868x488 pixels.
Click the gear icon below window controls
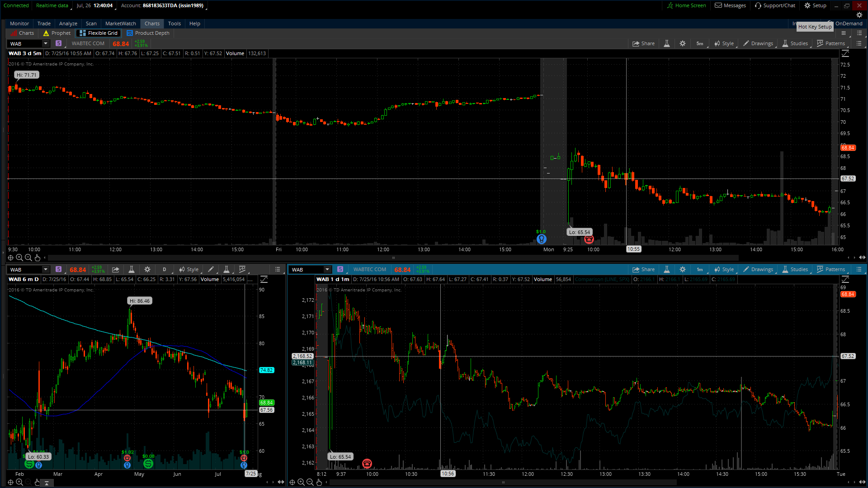tap(859, 15)
